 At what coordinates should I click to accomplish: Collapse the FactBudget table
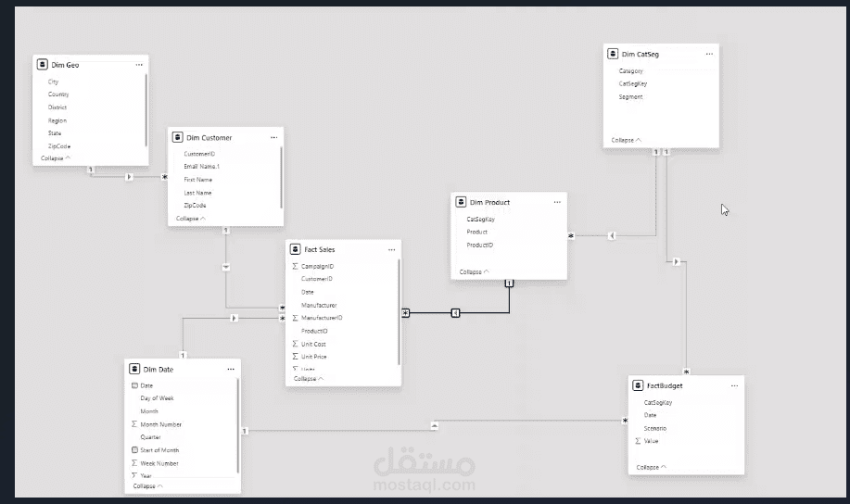tap(651, 467)
